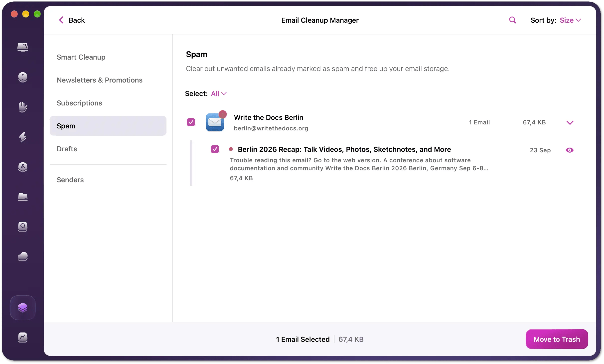Viewport: 604px width, 364px height.
Task: Click the 1 Email count label
Action: [x=479, y=122]
